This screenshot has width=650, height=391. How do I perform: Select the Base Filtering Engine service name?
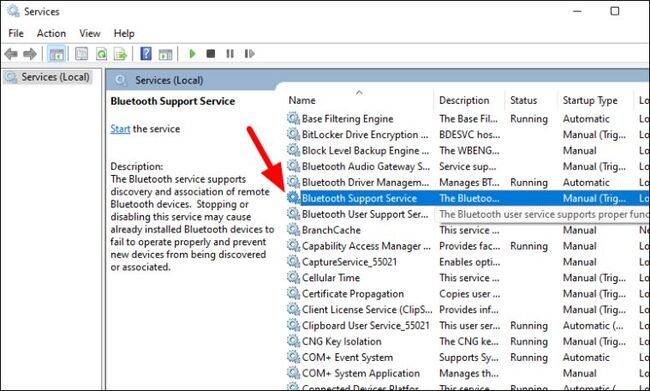point(347,119)
